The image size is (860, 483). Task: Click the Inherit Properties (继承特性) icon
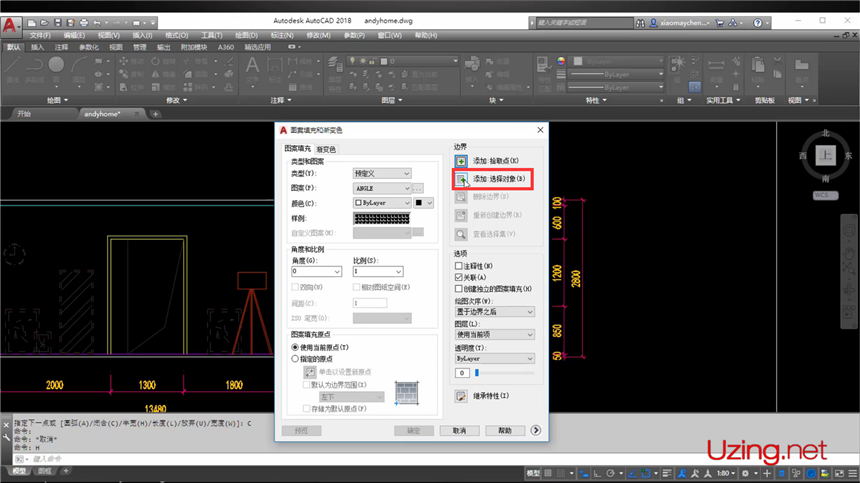(461, 396)
